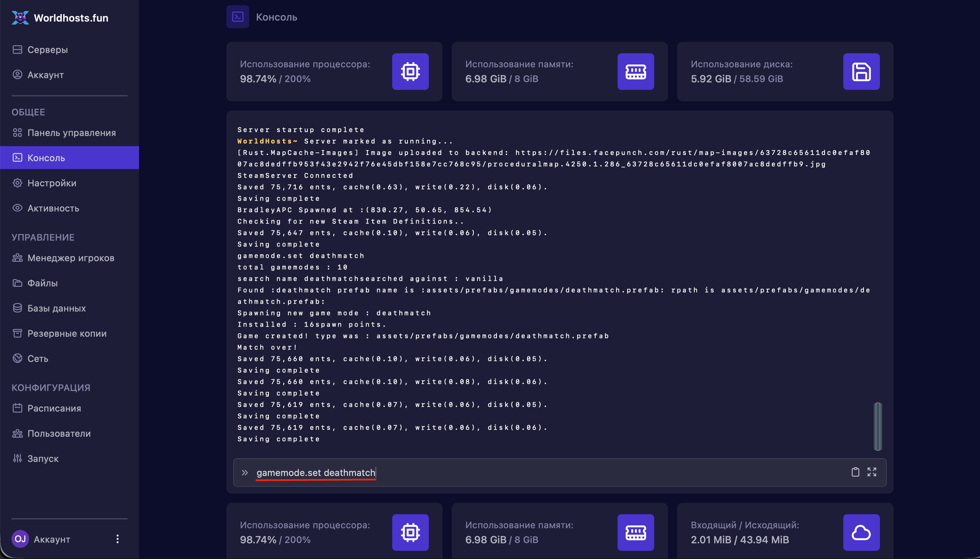
Task: Click the OJ account avatar
Action: [x=20, y=539]
